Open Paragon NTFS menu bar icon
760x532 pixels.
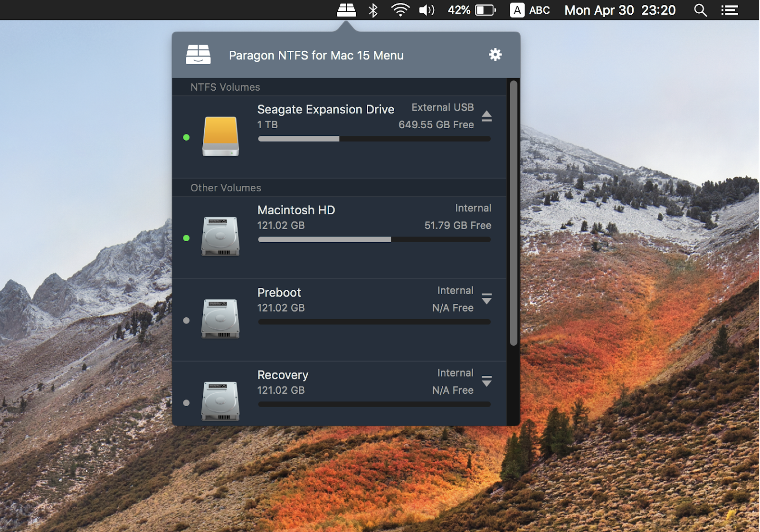tap(346, 10)
